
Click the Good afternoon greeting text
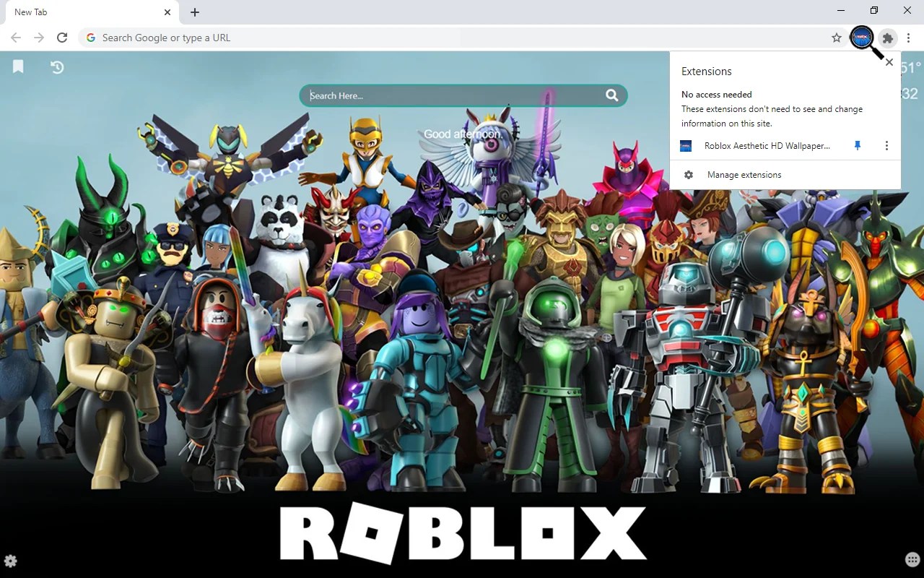click(463, 134)
